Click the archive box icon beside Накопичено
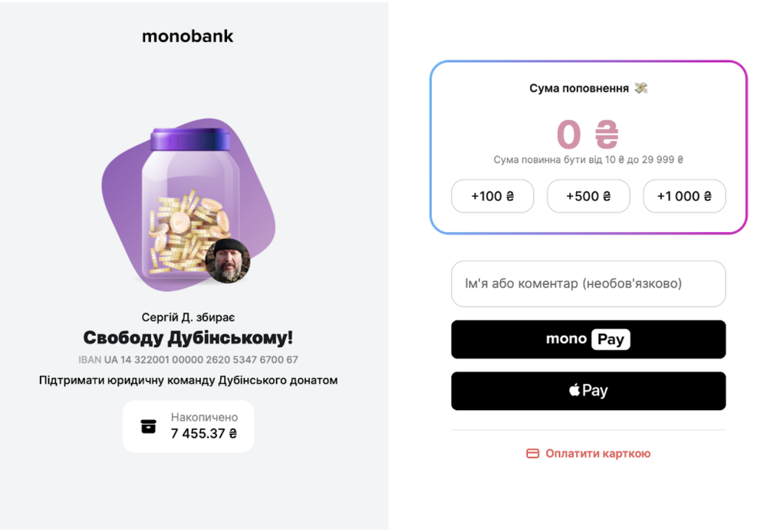This screenshot has height=532, width=767. point(149,426)
